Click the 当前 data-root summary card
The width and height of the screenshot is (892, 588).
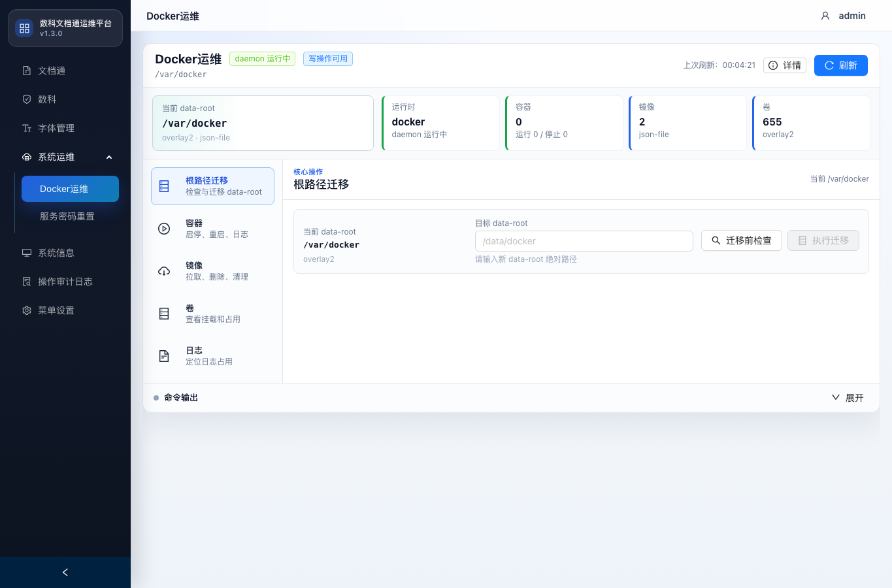(x=263, y=123)
